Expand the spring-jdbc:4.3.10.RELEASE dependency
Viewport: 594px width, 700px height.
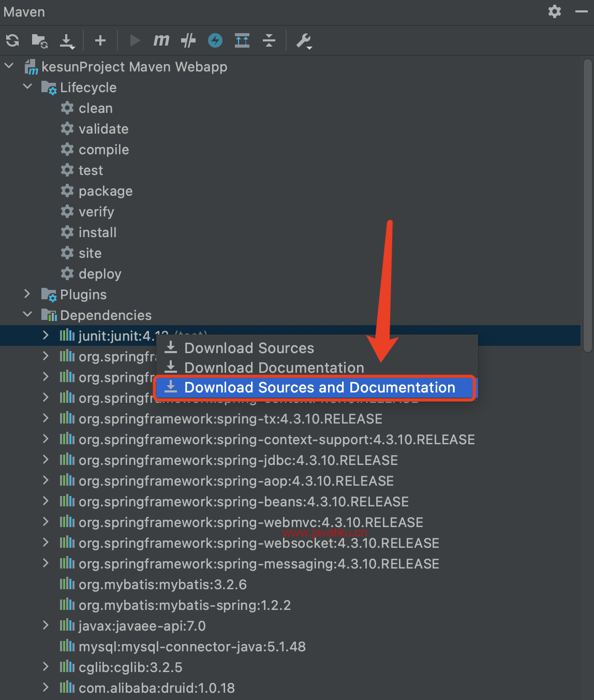[x=46, y=460]
